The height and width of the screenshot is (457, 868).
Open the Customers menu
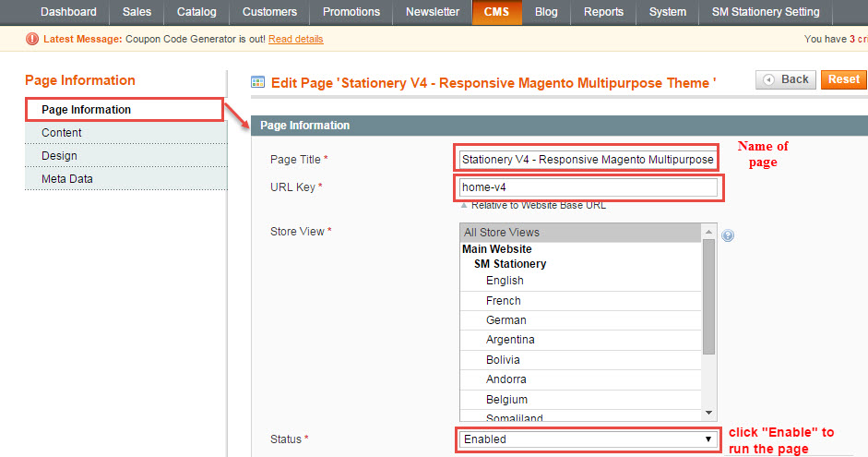pos(269,12)
